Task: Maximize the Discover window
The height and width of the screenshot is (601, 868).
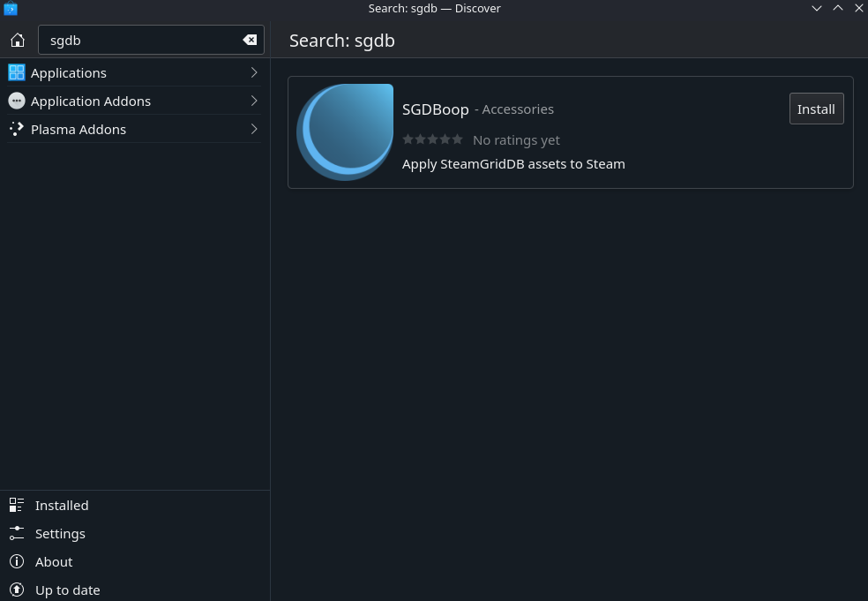Action: pos(838,8)
